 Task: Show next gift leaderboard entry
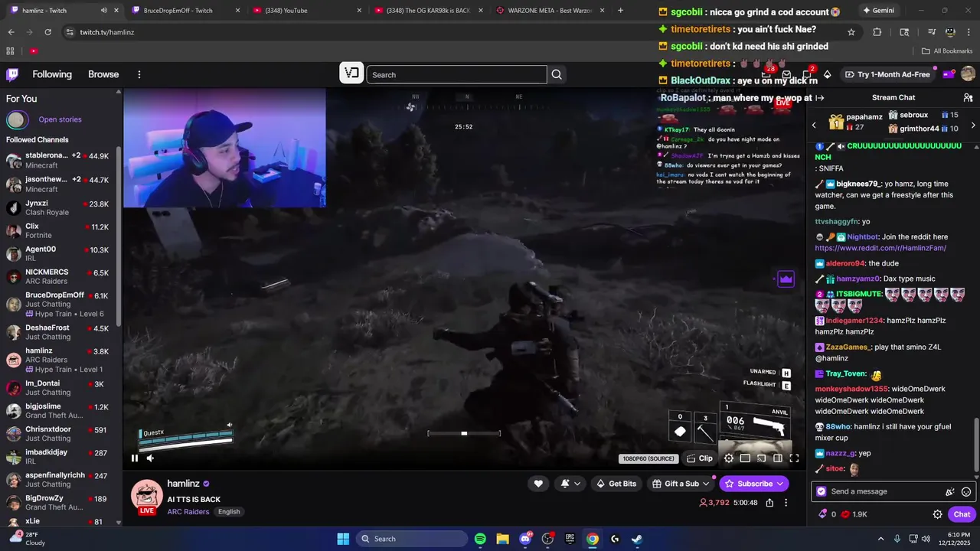pos(973,125)
